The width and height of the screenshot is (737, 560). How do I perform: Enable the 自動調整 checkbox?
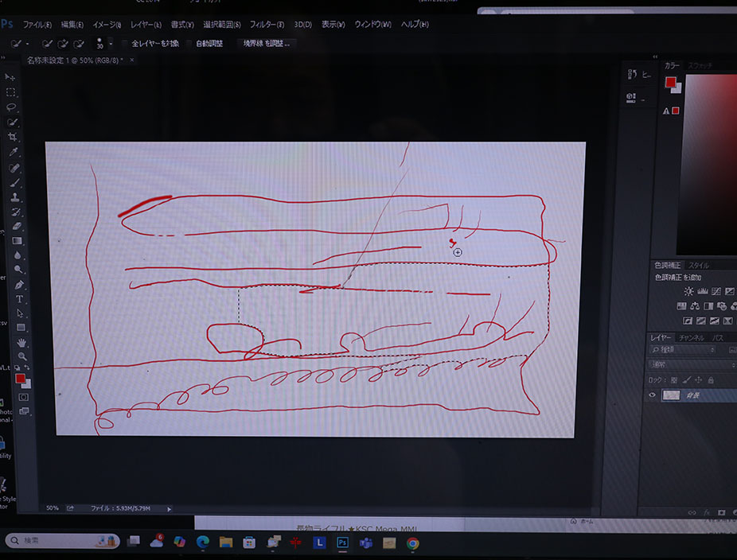click(189, 44)
